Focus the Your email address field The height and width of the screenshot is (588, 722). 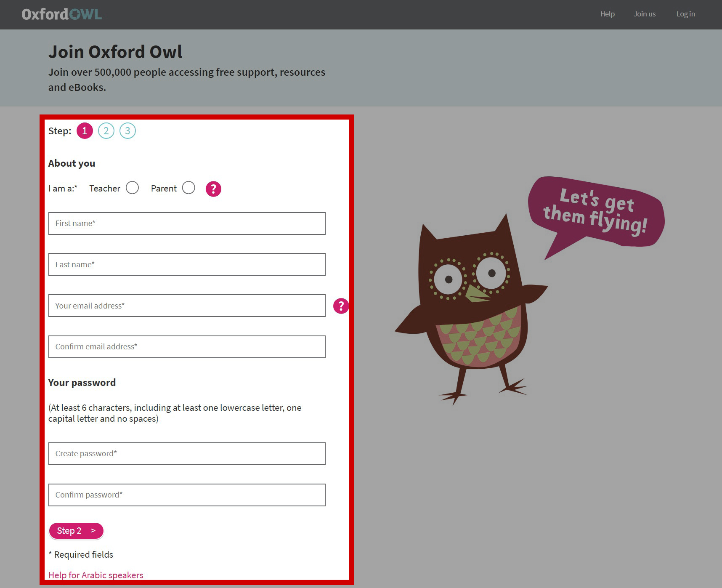pos(187,306)
